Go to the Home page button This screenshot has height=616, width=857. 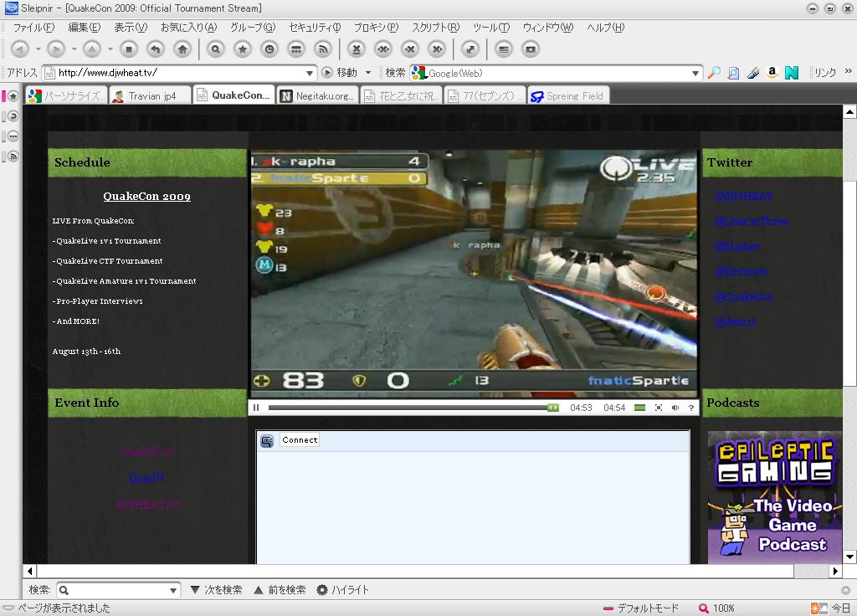(182, 49)
